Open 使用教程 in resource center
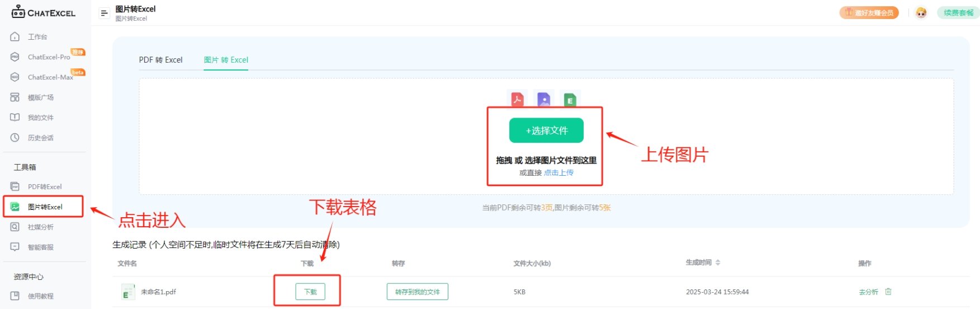Screen dimensions: 980x309 point(41,296)
